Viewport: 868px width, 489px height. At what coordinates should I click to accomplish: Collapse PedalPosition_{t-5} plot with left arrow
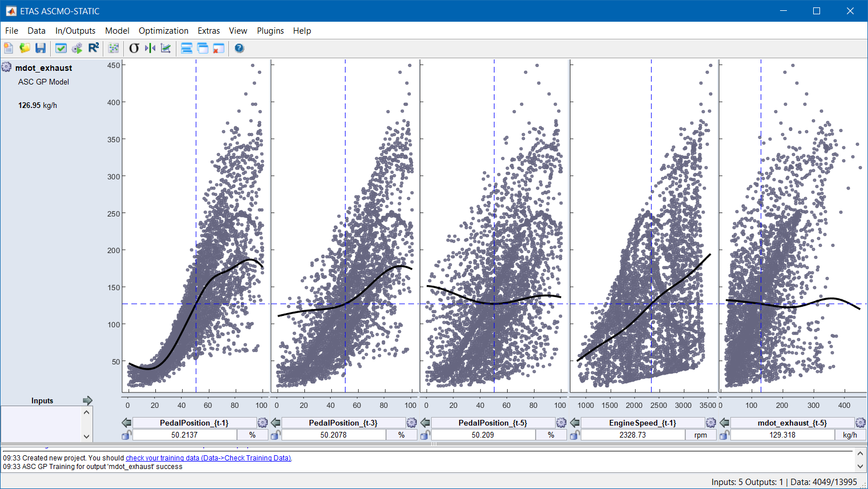pos(425,423)
